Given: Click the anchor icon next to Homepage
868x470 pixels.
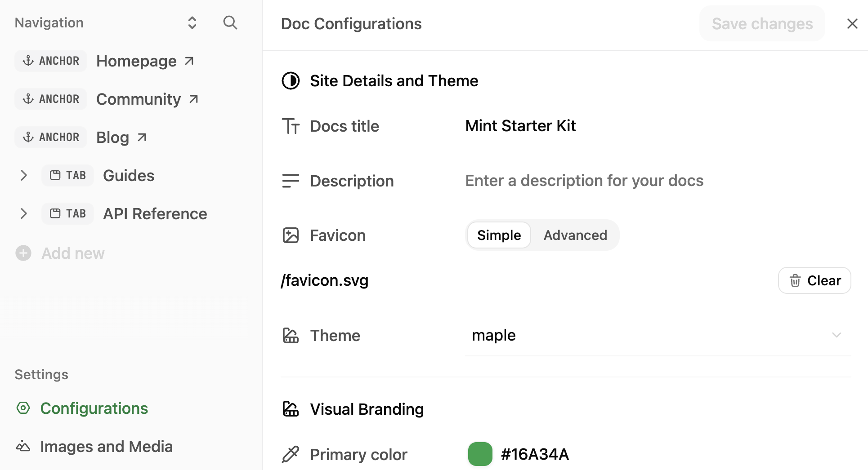Looking at the screenshot, I should click(28, 61).
